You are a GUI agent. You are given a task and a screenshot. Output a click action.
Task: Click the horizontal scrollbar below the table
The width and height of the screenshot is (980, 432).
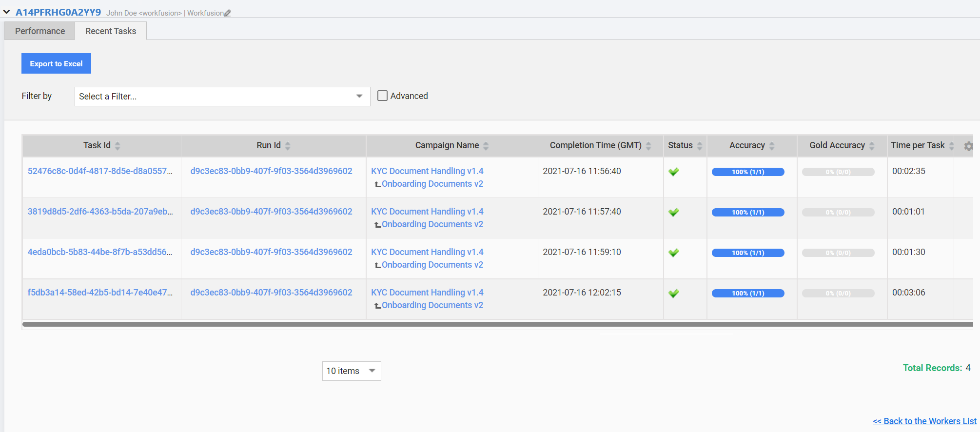[x=498, y=324]
